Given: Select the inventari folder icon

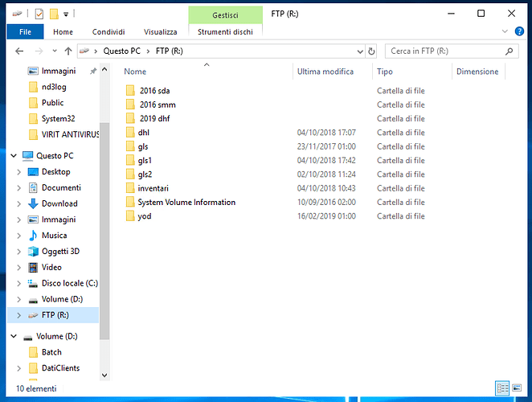Looking at the screenshot, I should (x=130, y=188).
